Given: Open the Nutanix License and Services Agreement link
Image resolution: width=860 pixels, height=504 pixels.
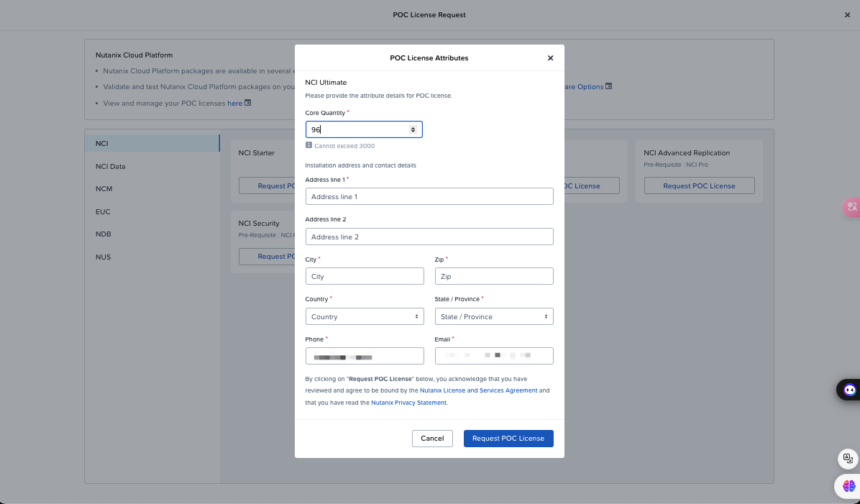Looking at the screenshot, I should click(x=478, y=390).
